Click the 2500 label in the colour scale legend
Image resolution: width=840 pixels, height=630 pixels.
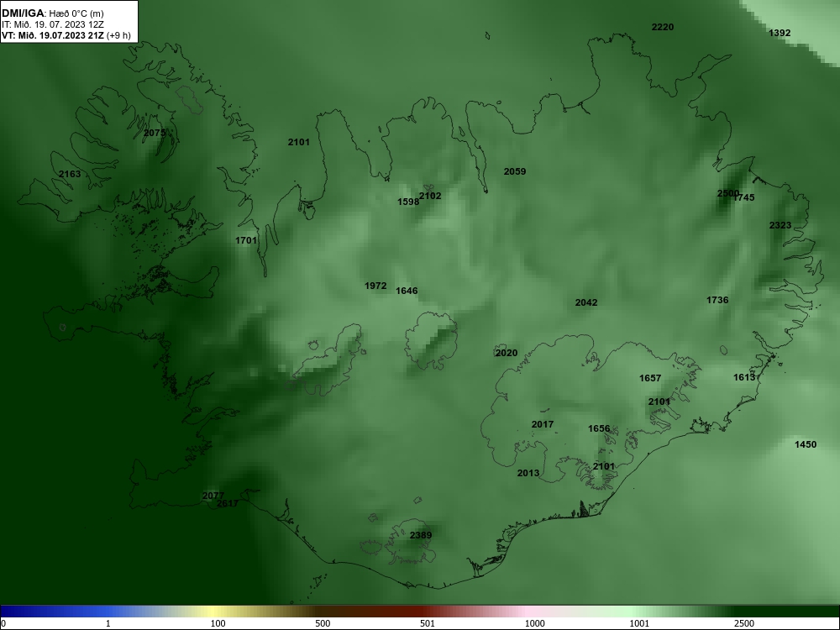coord(744,623)
